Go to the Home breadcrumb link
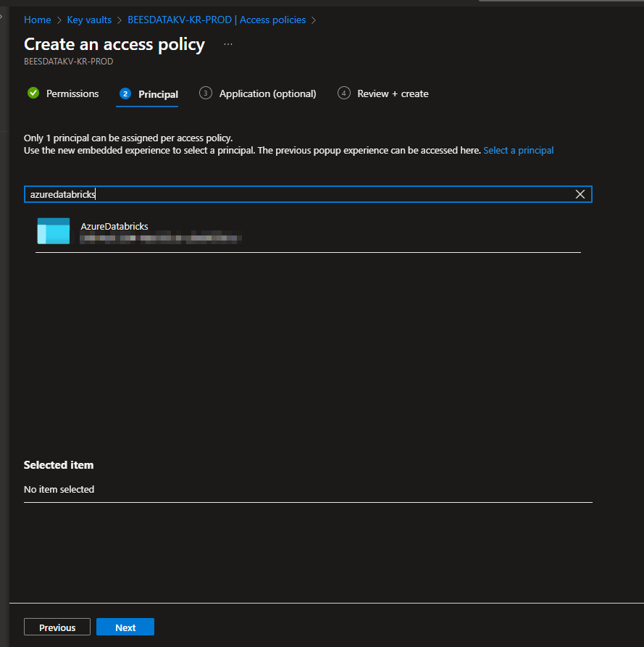 [x=37, y=20]
